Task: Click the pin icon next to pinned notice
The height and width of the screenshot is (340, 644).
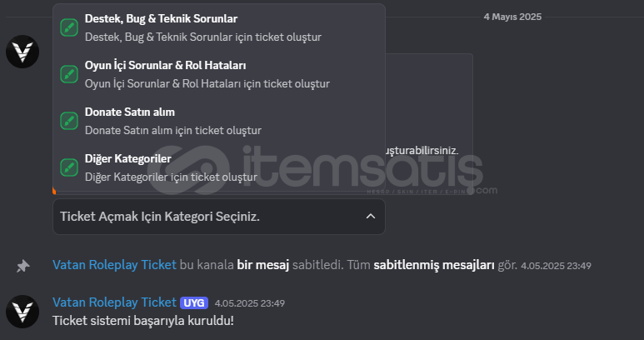Action: pos(23,266)
